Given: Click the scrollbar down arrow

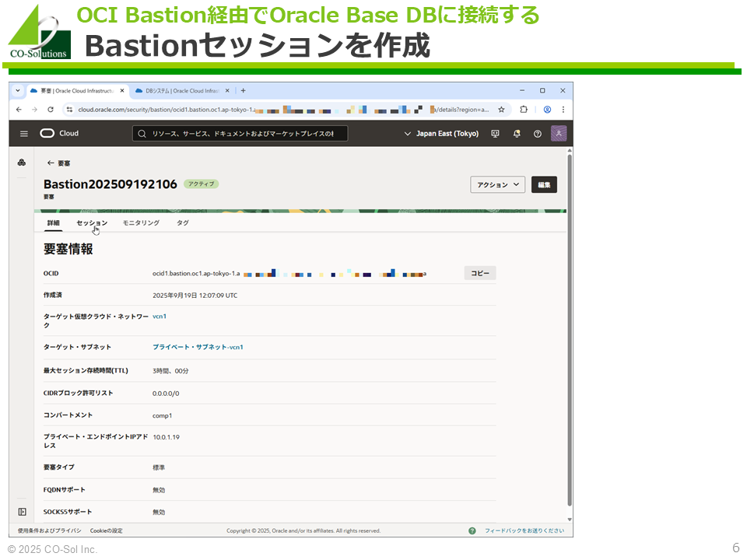Looking at the screenshot, I should pyautogui.click(x=570, y=520).
